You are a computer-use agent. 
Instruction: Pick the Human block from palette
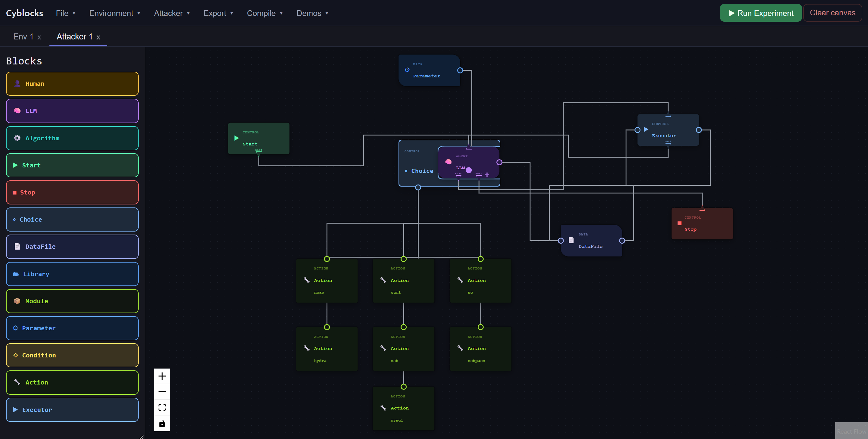72,83
